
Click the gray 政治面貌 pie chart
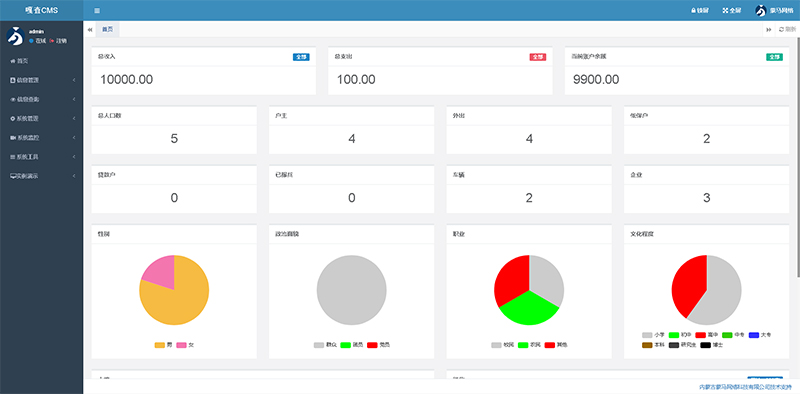pos(352,290)
